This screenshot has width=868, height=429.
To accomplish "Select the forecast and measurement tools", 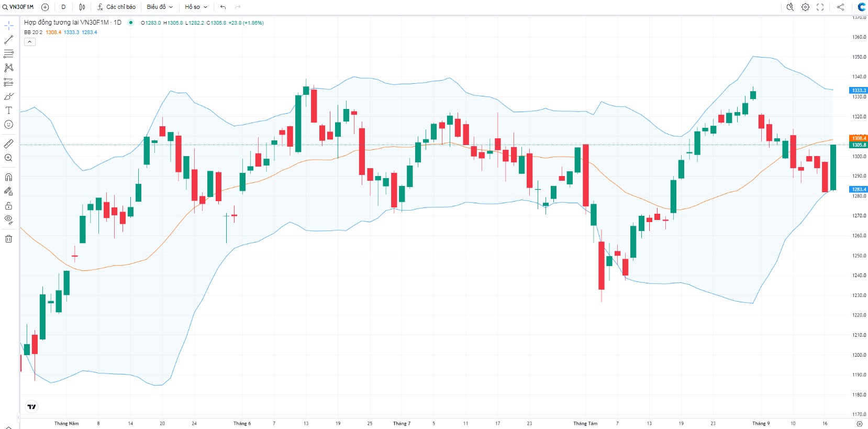I will [x=9, y=82].
